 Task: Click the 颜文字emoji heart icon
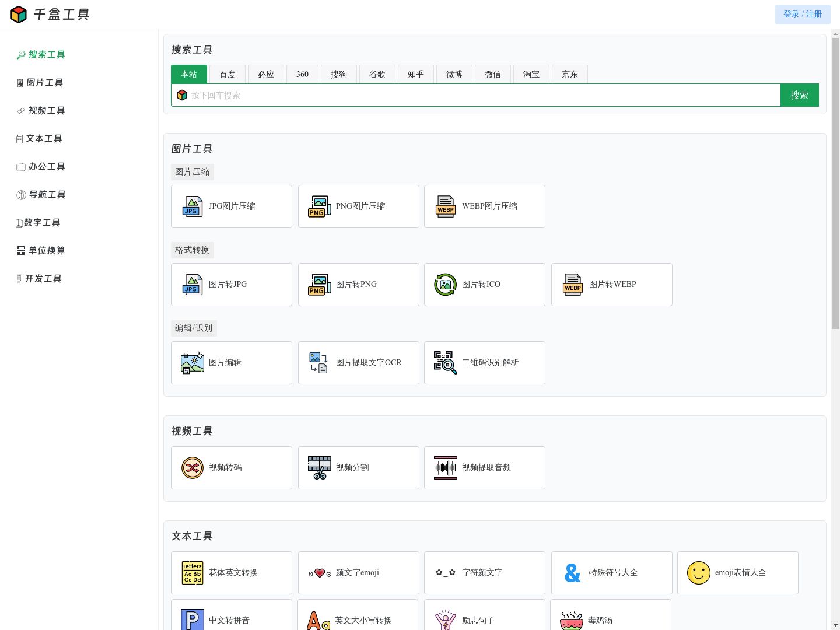319,573
